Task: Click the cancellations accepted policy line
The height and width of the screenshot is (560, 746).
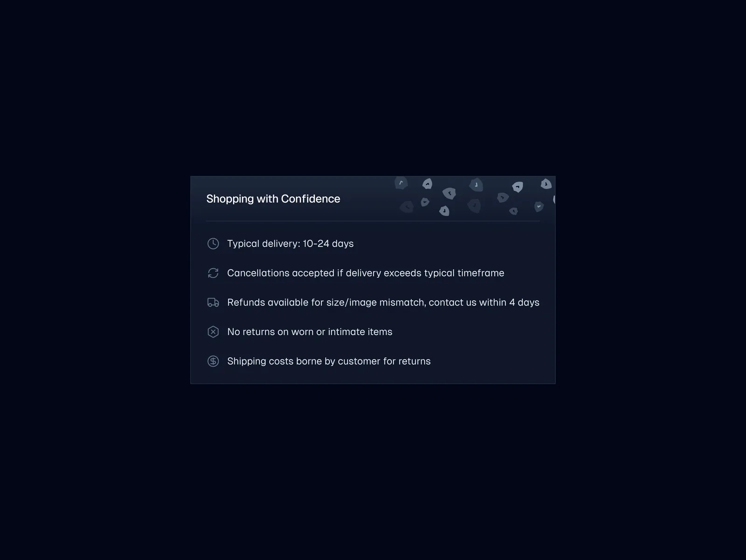Action: tap(366, 273)
